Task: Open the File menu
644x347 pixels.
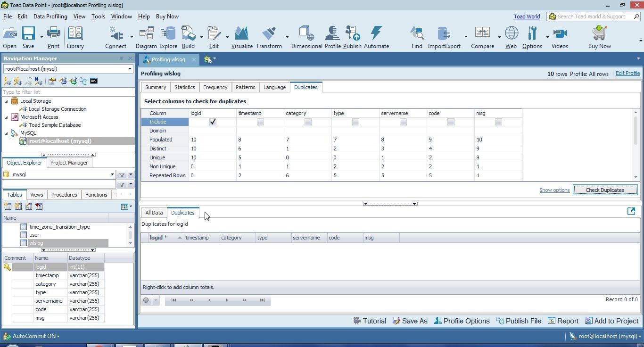Action: [x=8, y=17]
